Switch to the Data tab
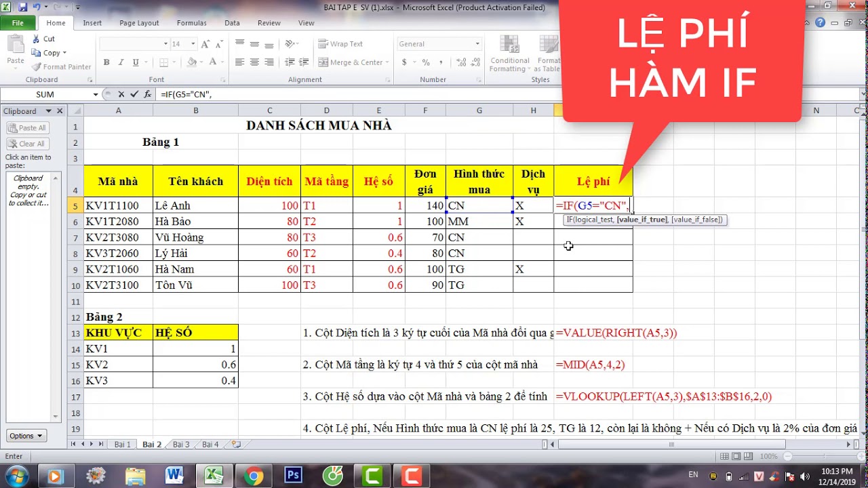Screen dimensions: 868x488 pyautogui.click(x=232, y=23)
